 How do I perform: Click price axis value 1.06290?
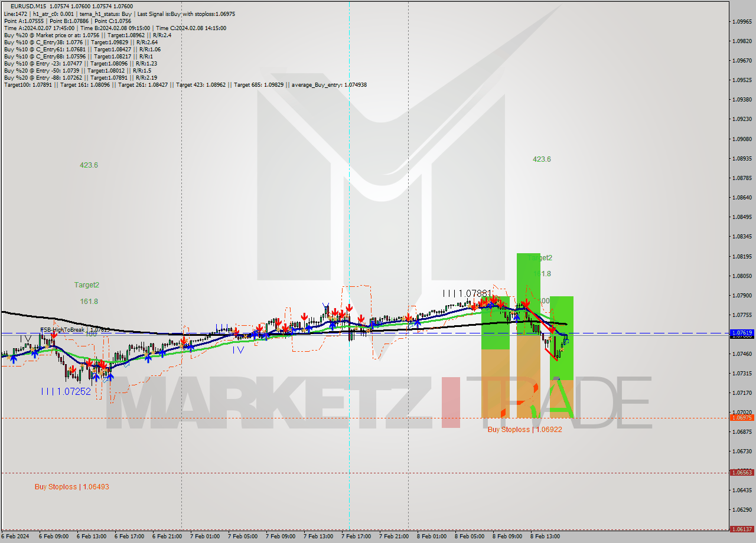pos(742,509)
